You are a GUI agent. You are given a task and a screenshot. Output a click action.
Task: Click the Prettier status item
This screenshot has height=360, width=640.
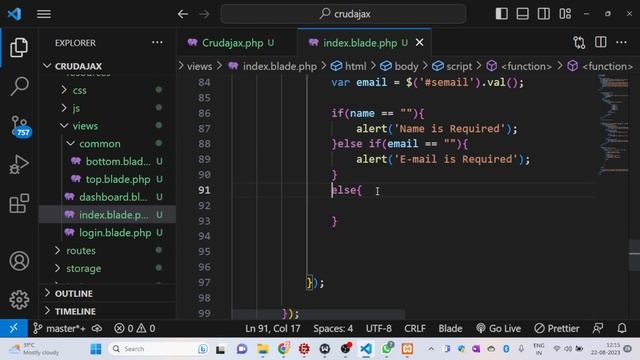pyautogui.click(x=557, y=329)
